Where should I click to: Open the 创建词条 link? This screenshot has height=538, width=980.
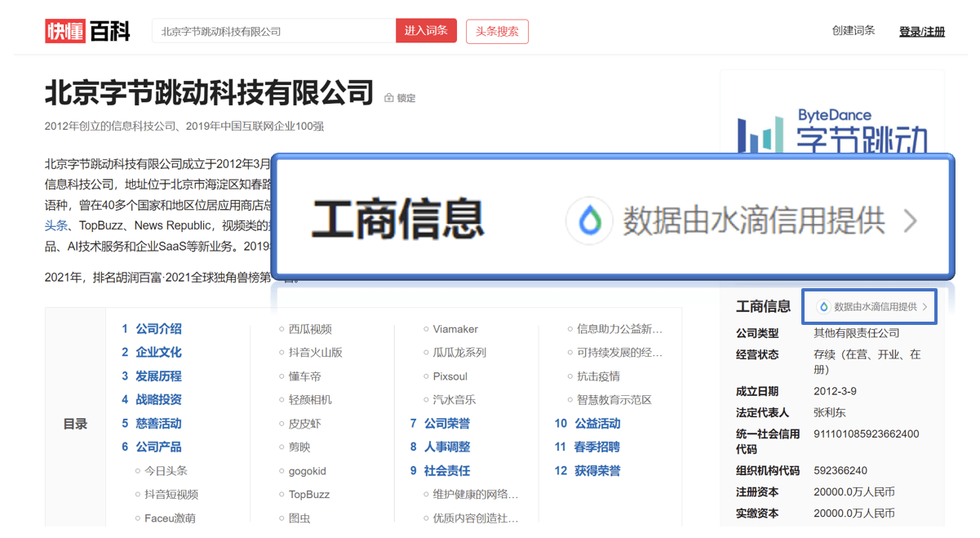pyautogui.click(x=854, y=30)
